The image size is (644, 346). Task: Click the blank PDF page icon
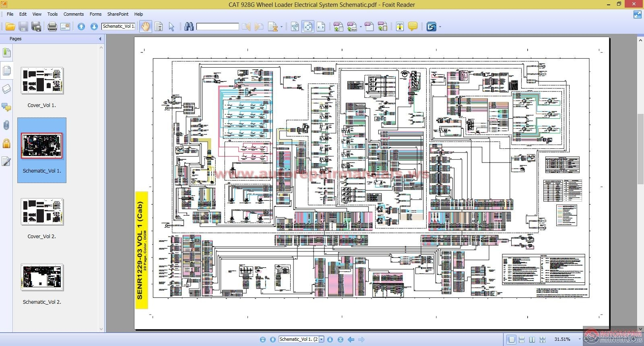coord(369,27)
